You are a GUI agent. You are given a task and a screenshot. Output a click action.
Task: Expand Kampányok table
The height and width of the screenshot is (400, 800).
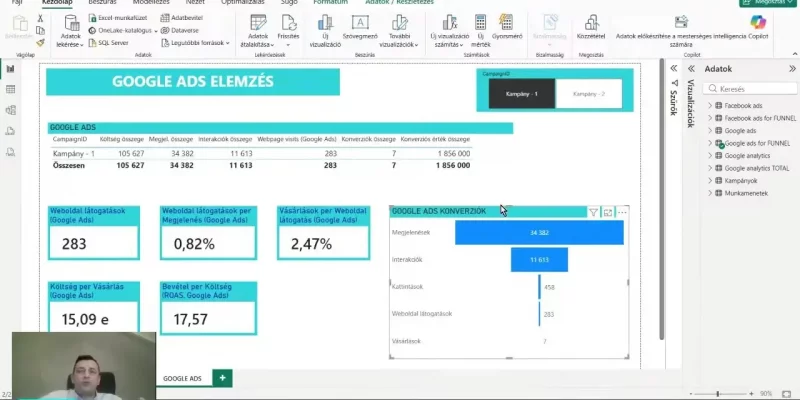coord(710,181)
